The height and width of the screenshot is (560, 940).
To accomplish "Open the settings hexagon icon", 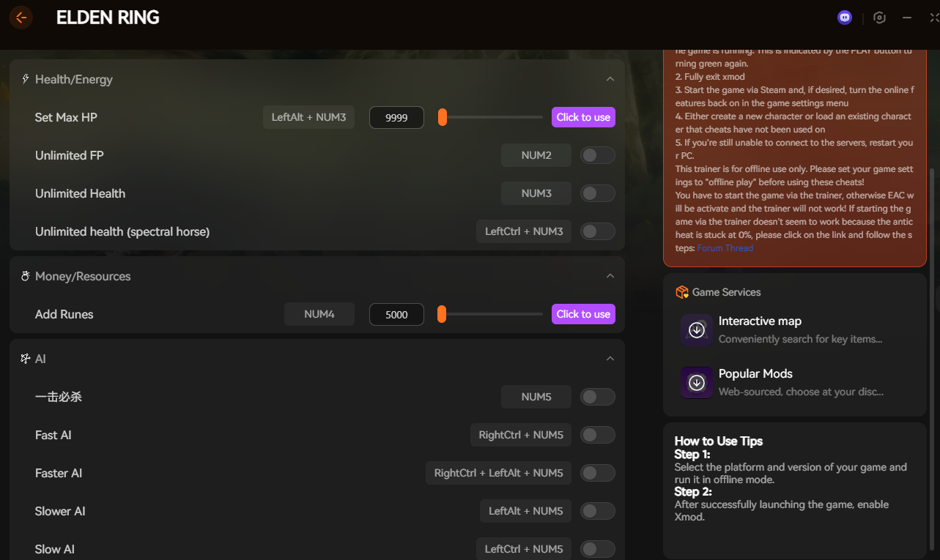I will [880, 18].
